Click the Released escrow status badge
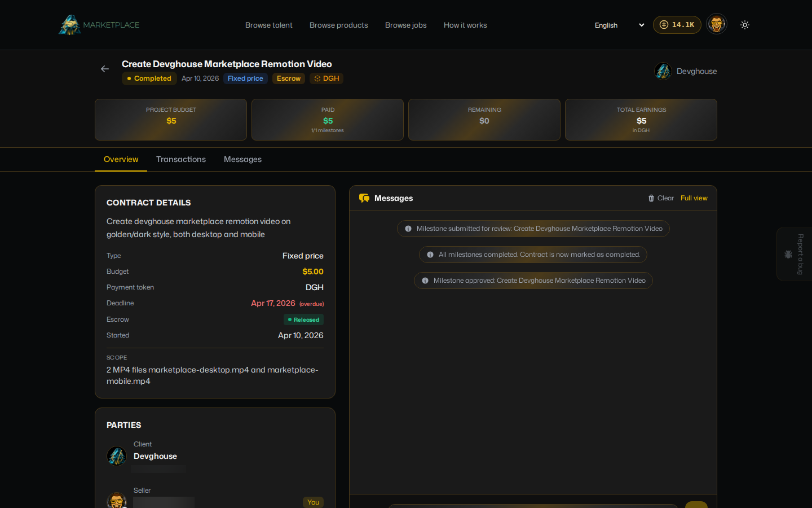 click(303, 319)
